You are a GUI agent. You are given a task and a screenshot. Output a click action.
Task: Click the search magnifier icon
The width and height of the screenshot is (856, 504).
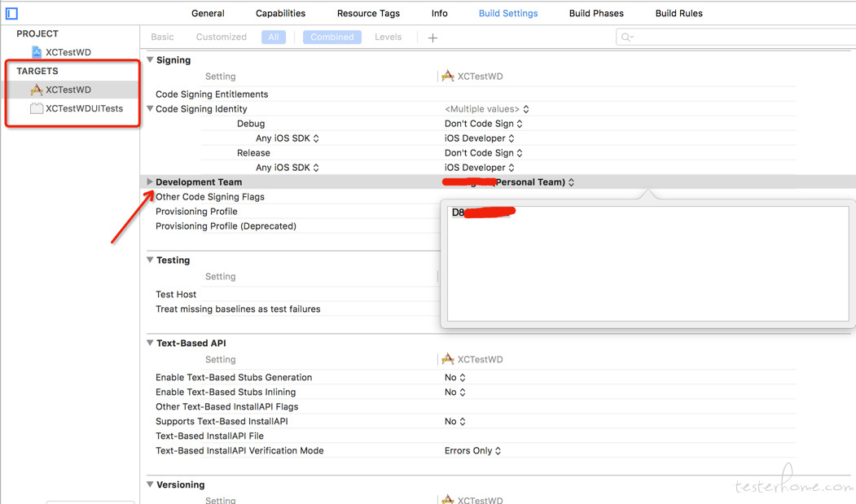point(626,37)
